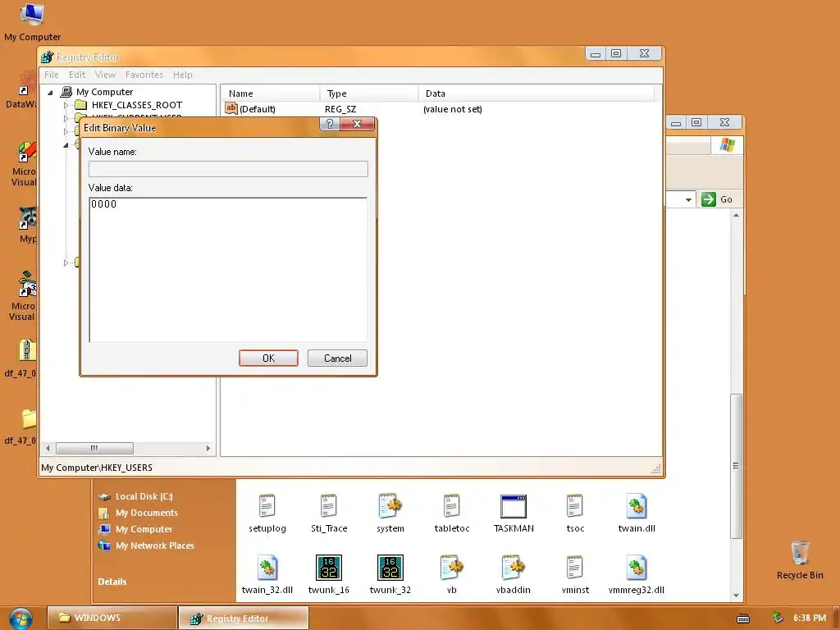This screenshot has width=840, height=630.
Task: Click the Data column header
Action: pyautogui.click(x=536, y=94)
